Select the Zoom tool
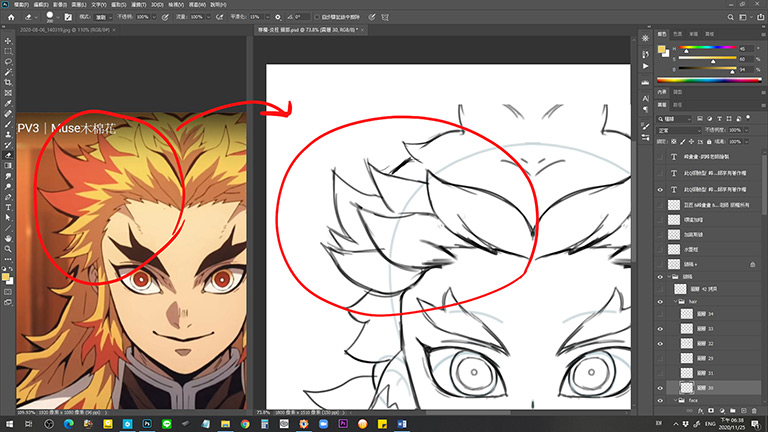Image resolution: width=768 pixels, height=432 pixels. coord(8,249)
